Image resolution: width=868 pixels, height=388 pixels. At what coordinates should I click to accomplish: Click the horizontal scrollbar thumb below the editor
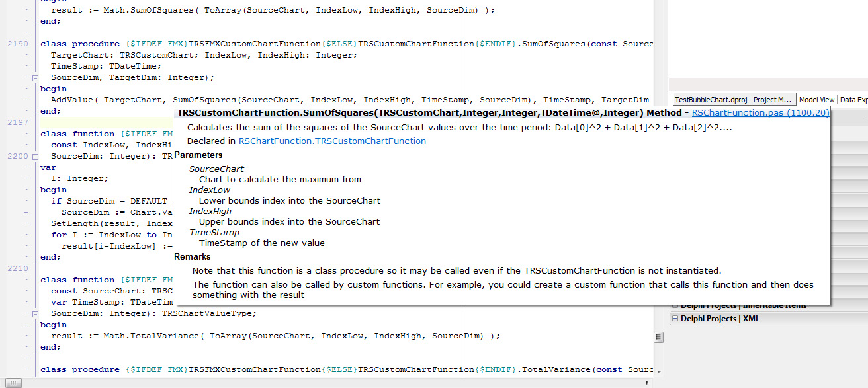(14, 383)
